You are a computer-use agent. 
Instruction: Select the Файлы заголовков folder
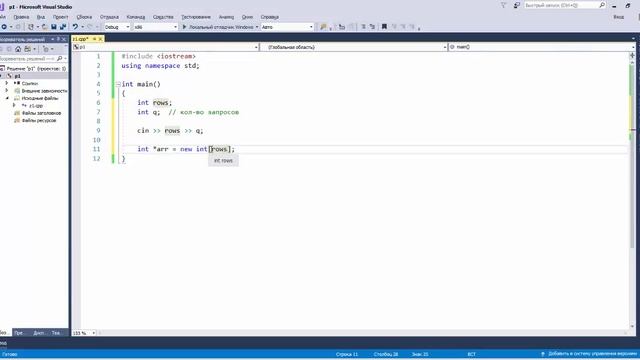coord(41,113)
